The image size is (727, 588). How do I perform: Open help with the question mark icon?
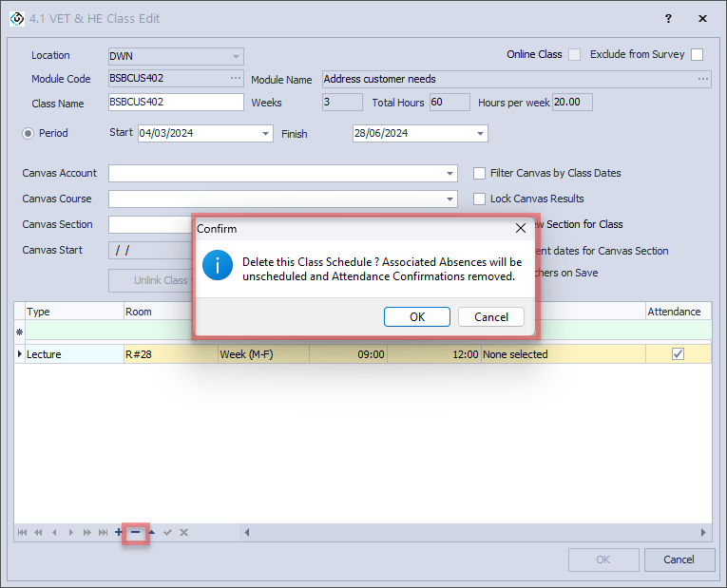coord(668,18)
